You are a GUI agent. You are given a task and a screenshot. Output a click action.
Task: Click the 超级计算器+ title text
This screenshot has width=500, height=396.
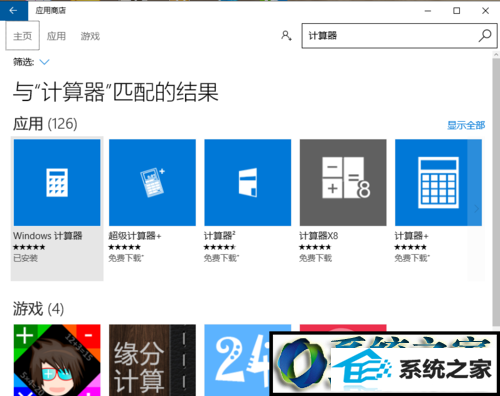(135, 236)
